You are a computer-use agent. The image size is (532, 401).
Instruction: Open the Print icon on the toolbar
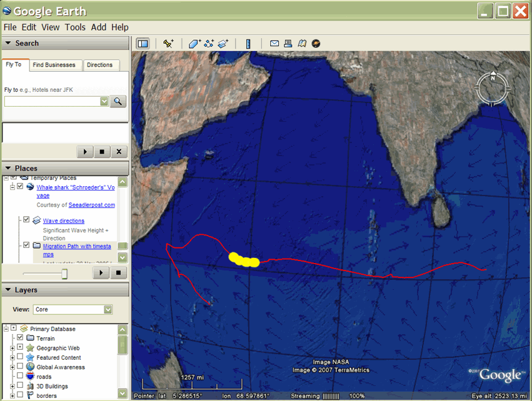click(288, 43)
